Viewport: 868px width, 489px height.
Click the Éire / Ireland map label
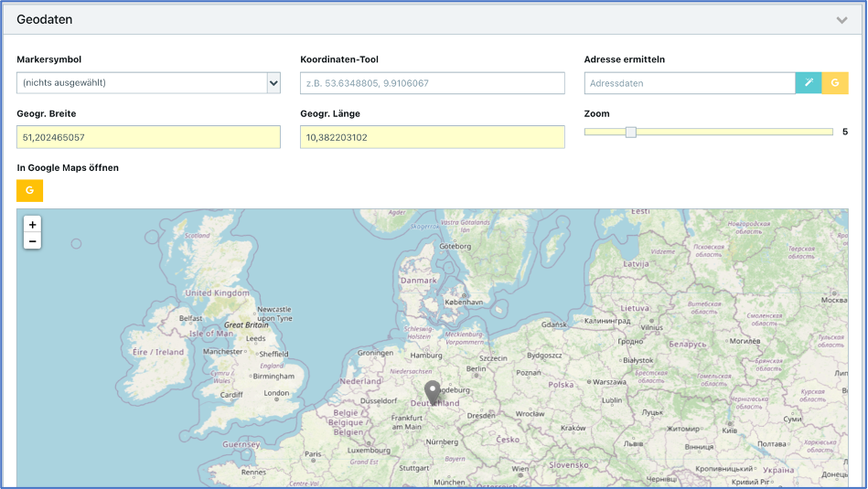pos(157,352)
